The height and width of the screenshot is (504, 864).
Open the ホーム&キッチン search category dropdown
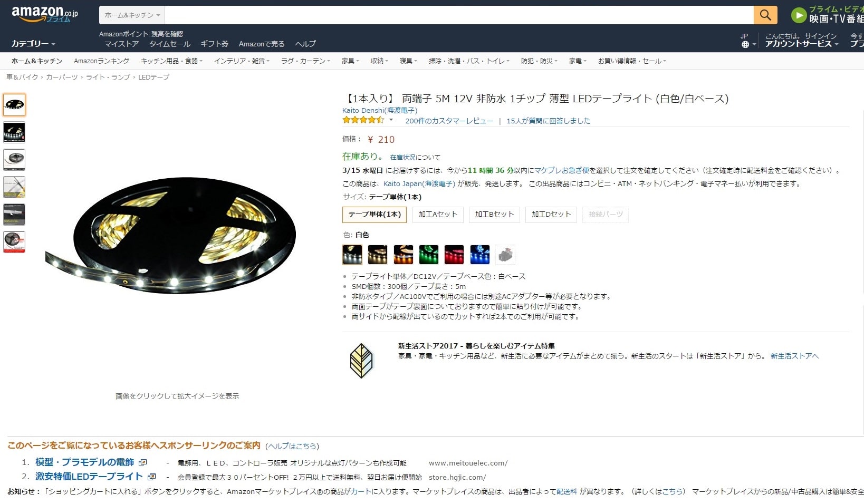[132, 15]
